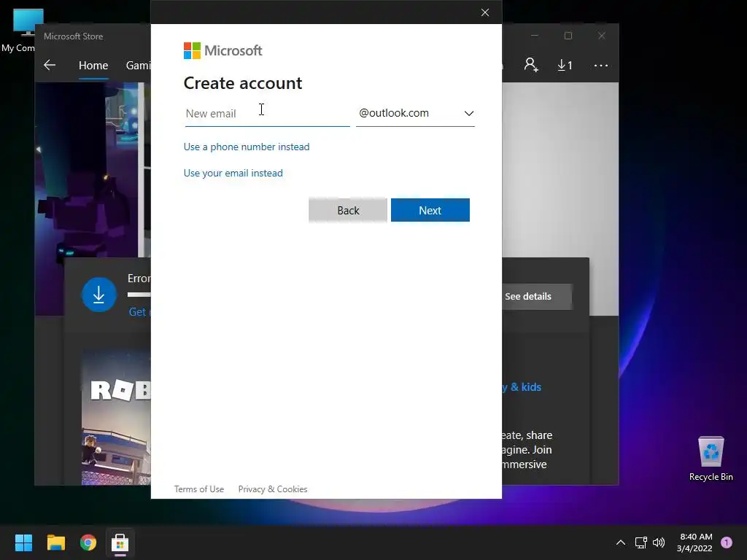The width and height of the screenshot is (747, 560).
Task: Click Microsoft Store taskbar icon
Action: tap(120, 542)
